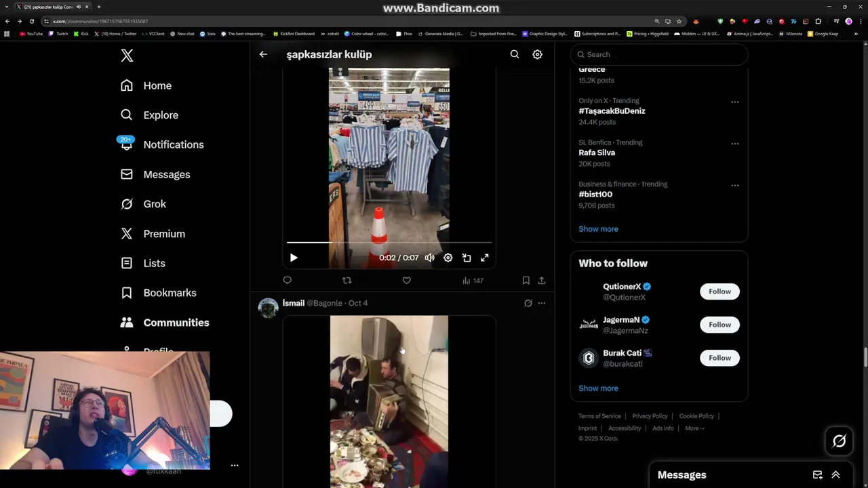This screenshot has width=868, height=488.
Task: Reload the page in the browser
Action: click(31, 21)
